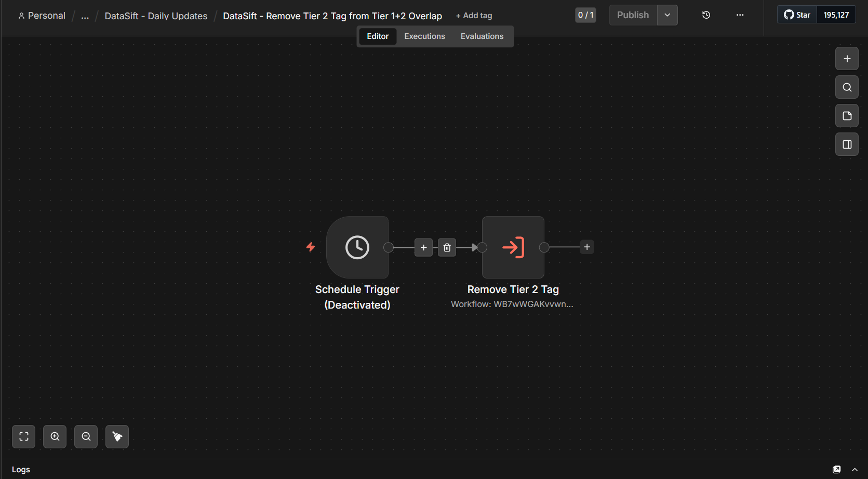Screen dimensions: 868x479
Task: Add a sticky note to the canvas
Action: tap(847, 116)
